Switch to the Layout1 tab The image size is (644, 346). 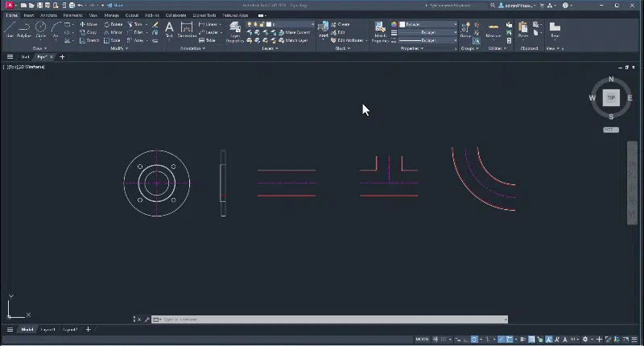pyautogui.click(x=47, y=329)
